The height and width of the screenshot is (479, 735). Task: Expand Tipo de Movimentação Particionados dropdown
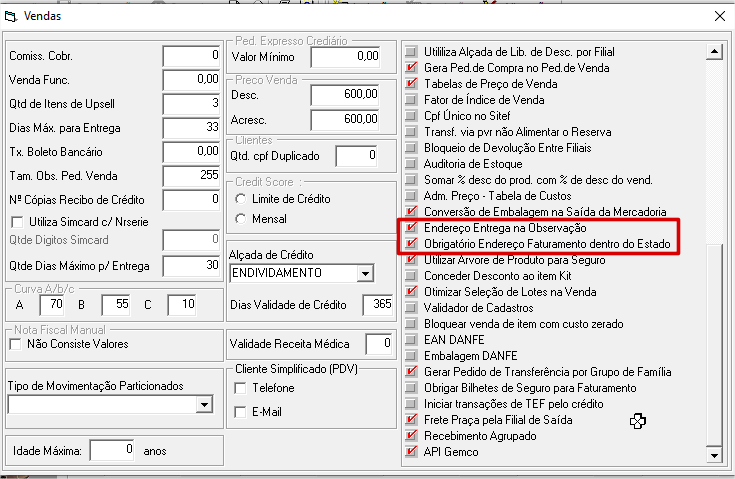(204, 404)
